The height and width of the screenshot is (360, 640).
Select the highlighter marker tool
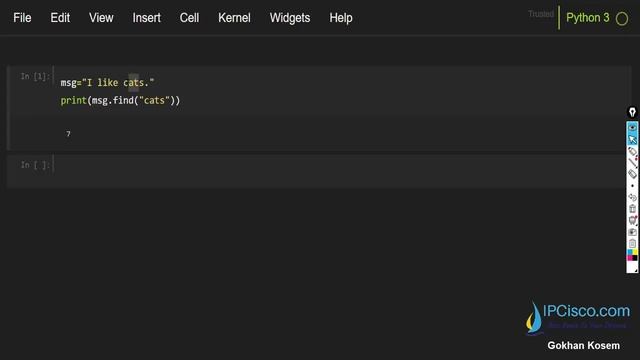click(x=632, y=151)
